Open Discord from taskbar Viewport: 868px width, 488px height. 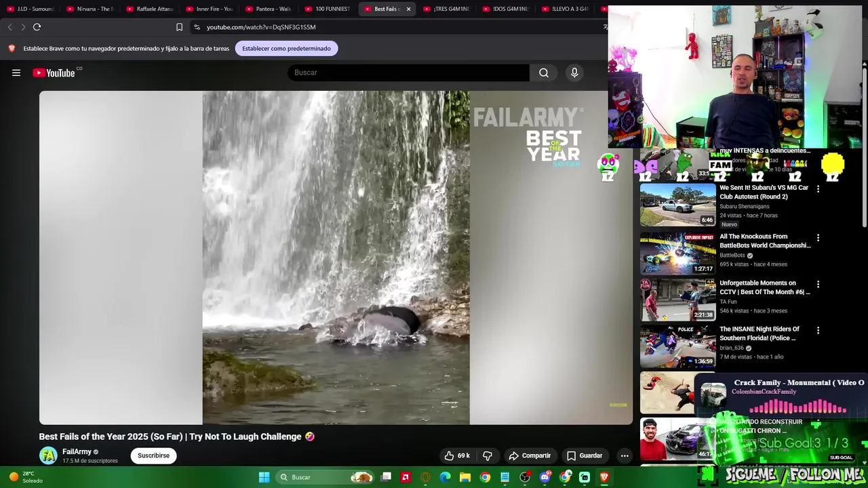tap(545, 477)
